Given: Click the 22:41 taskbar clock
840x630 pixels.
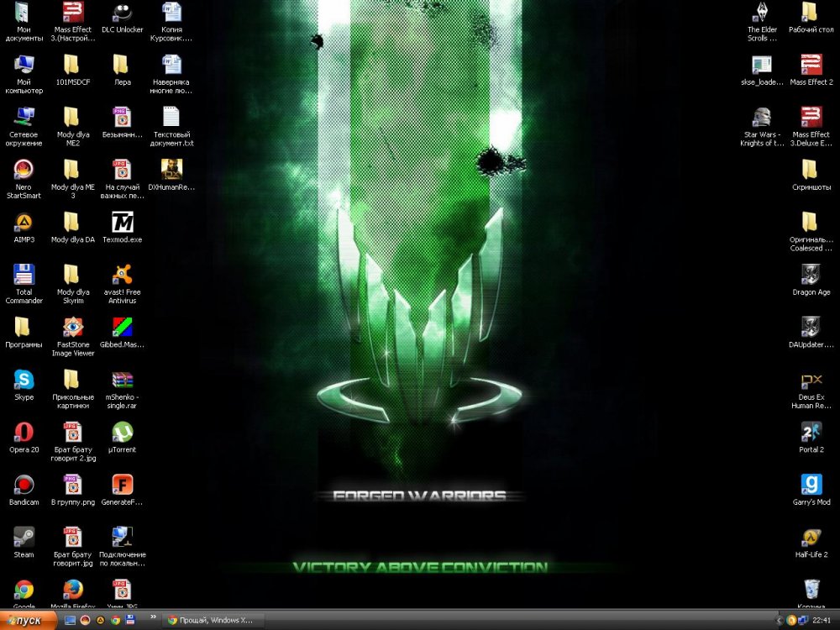Looking at the screenshot, I should click(822, 621).
